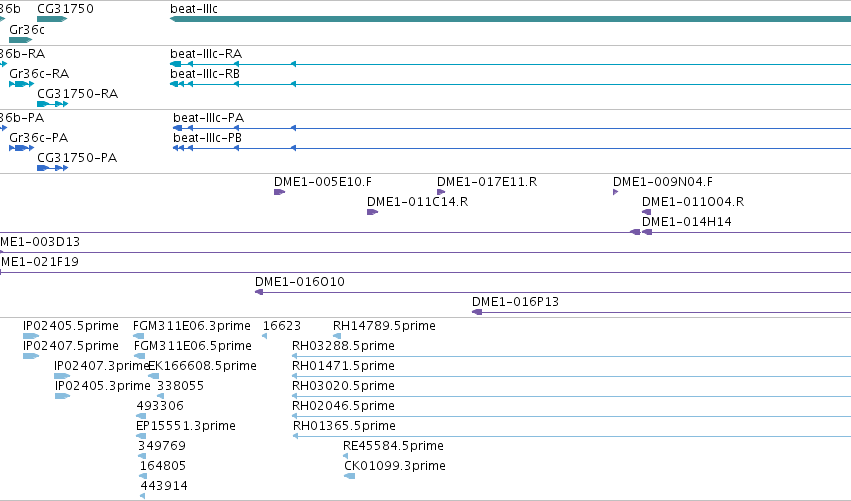The height and width of the screenshot is (501, 851).
Task: Click the Gr36c-PA feature glyph
Action: tap(21, 148)
